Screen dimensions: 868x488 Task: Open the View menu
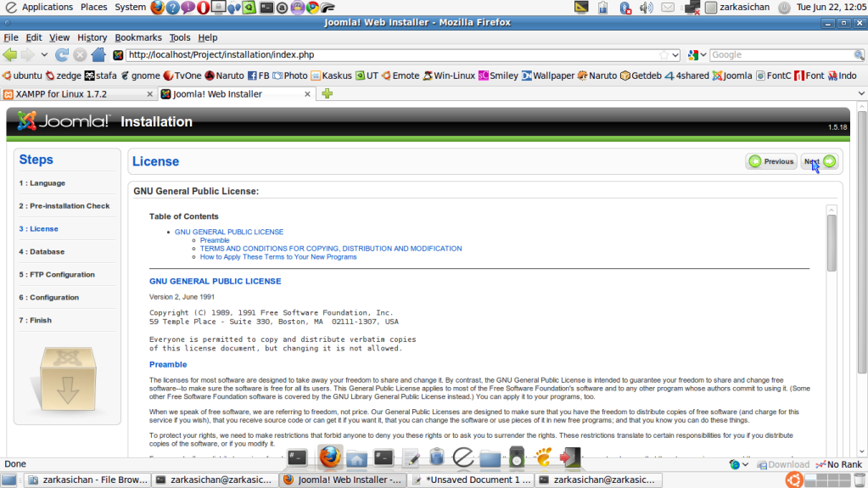(x=59, y=37)
